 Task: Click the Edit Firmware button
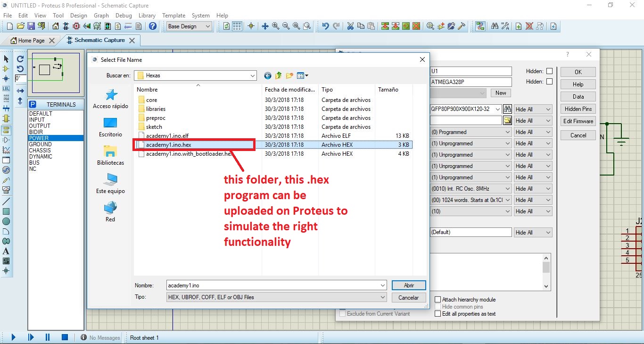(x=578, y=121)
